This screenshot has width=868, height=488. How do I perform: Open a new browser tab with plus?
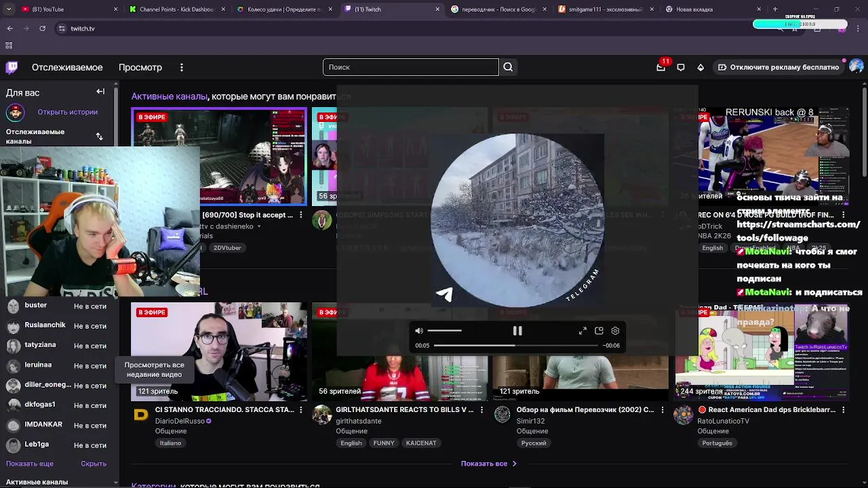click(775, 9)
